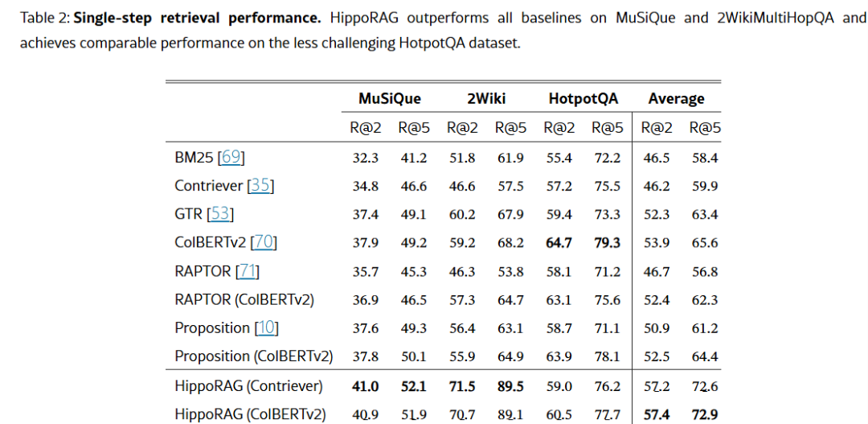Open citation 10 next to Proposition
The image size is (868, 424).
point(266,328)
